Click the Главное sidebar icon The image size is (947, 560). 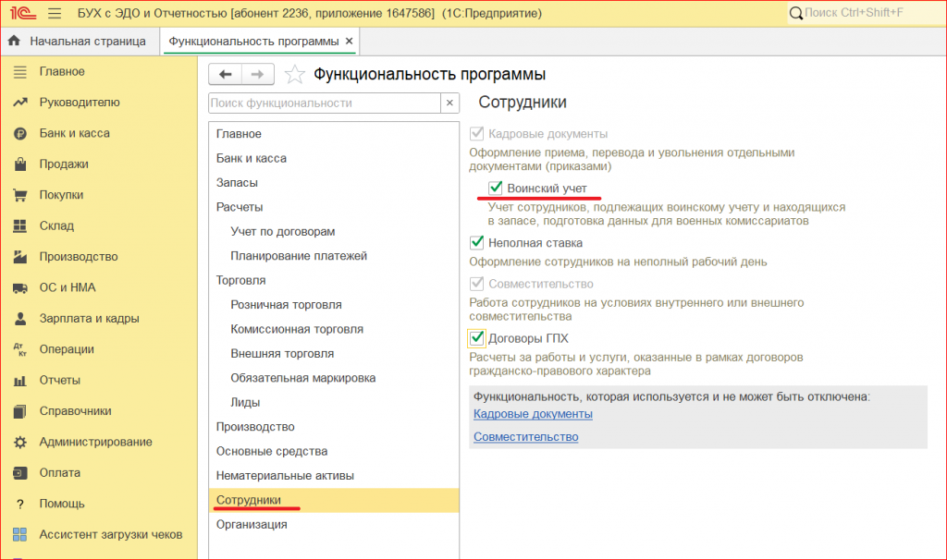(x=20, y=72)
